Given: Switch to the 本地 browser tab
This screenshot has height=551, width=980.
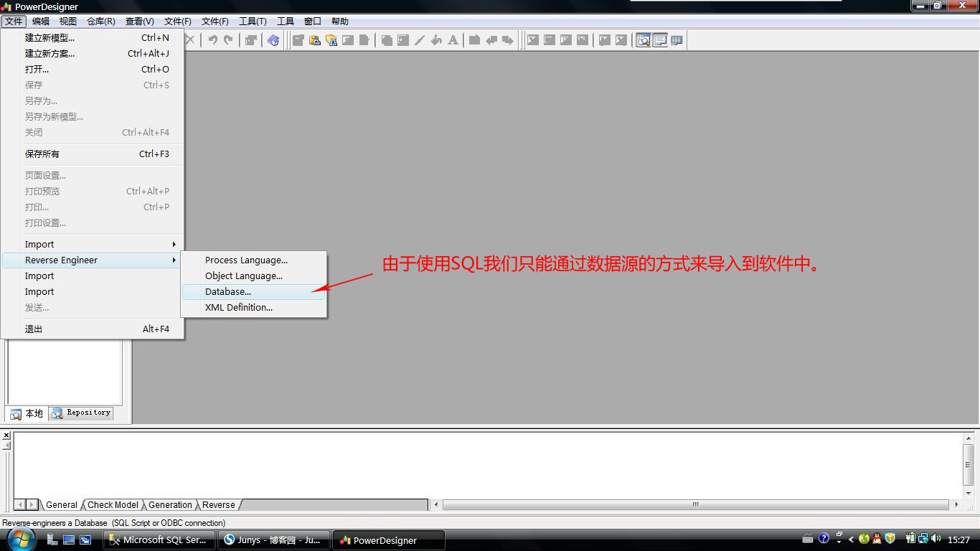Looking at the screenshot, I should (x=27, y=413).
